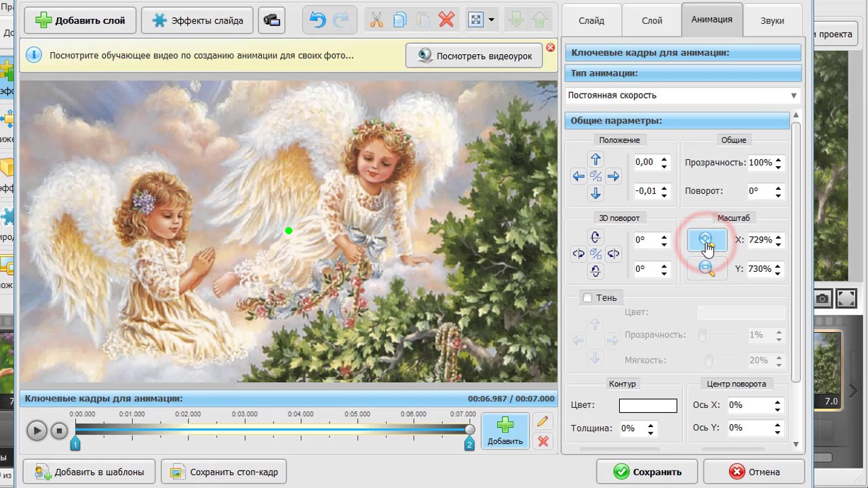Increase Ось X rotation center stepper
The width and height of the screenshot is (868, 488).
(778, 401)
